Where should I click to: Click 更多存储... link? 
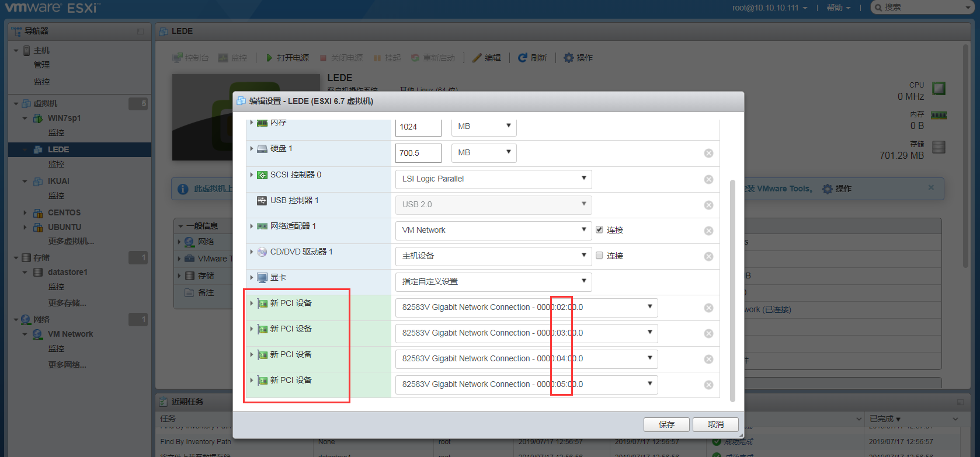[x=67, y=303]
